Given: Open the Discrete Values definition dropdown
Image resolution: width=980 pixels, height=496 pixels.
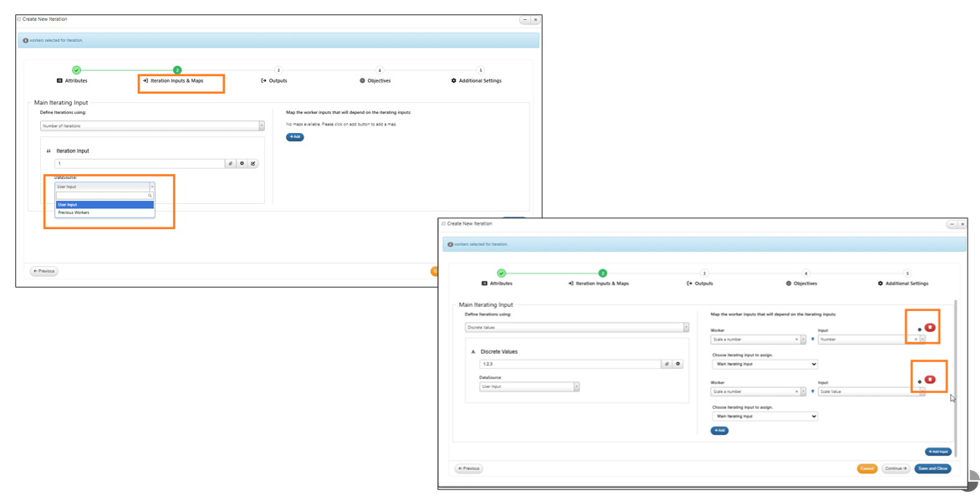Looking at the screenshot, I should 577,326.
